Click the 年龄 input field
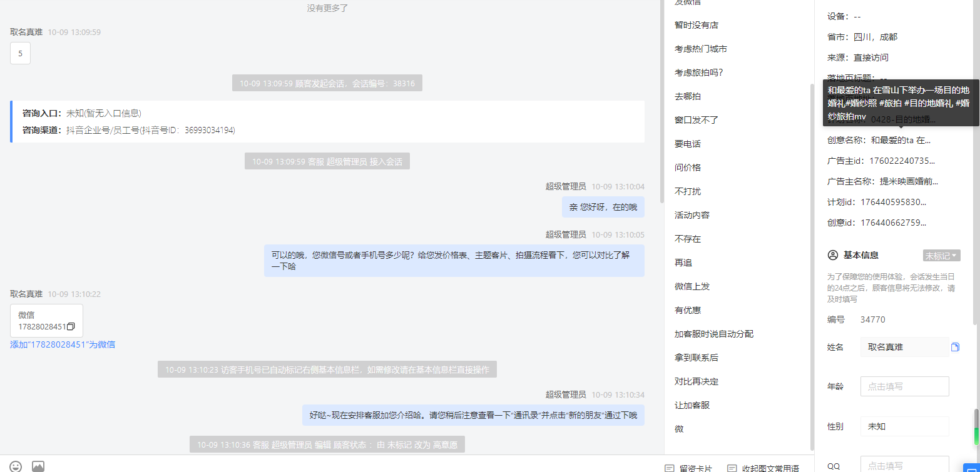 pyautogui.click(x=904, y=386)
